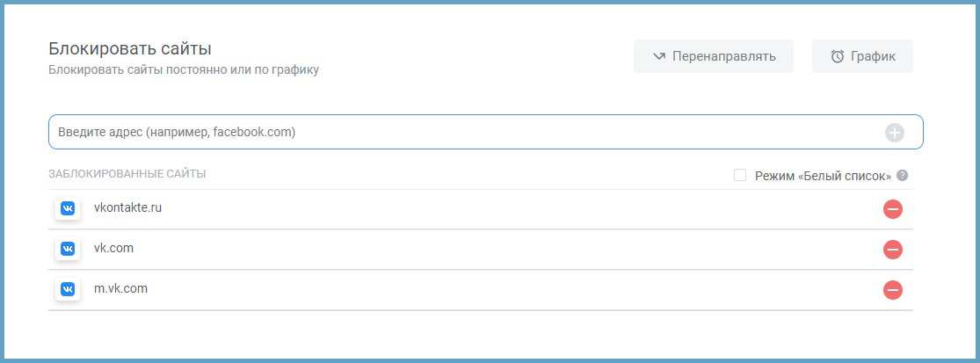Remove vk.com from the blocked list
The image size is (980, 363).
pos(893,250)
